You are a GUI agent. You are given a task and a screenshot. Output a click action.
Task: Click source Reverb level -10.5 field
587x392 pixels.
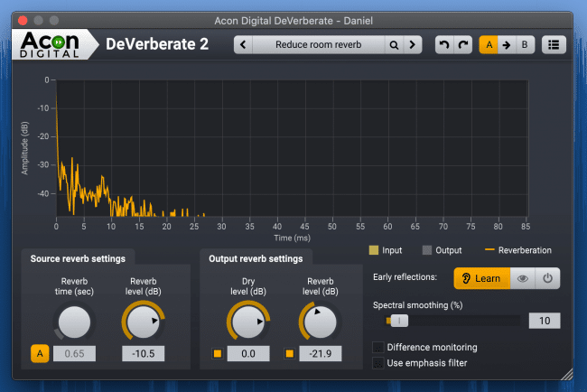(143, 353)
